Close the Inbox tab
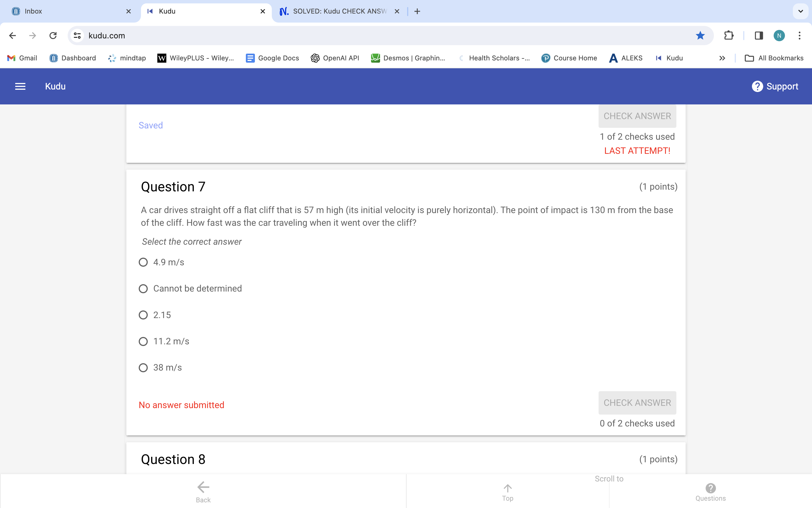812x508 pixels. [129, 11]
